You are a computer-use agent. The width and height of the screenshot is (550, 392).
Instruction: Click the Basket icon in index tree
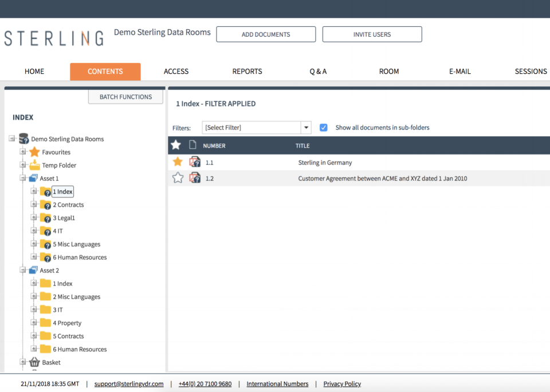34,362
